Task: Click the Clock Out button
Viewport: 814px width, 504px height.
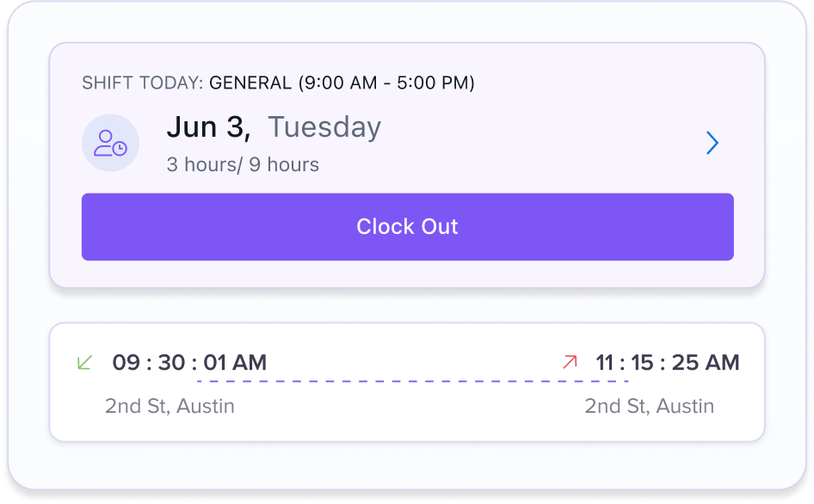Action: tap(408, 227)
